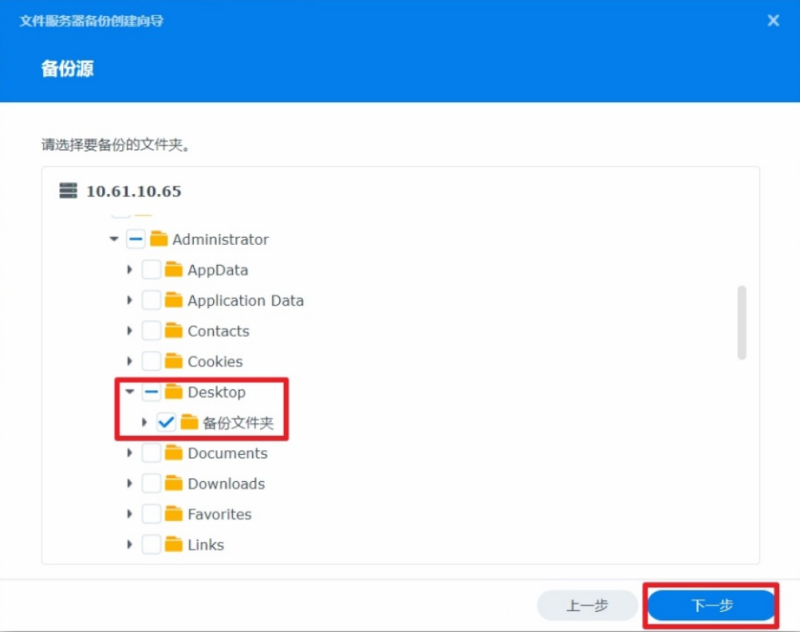Select the Contacts row label
This screenshot has height=632, width=800.
click(x=218, y=331)
